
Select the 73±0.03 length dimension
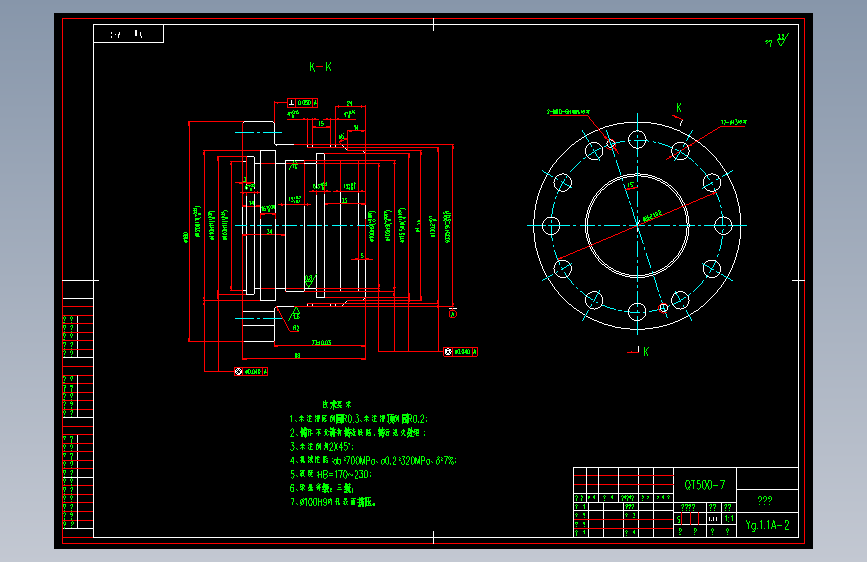point(321,342)
